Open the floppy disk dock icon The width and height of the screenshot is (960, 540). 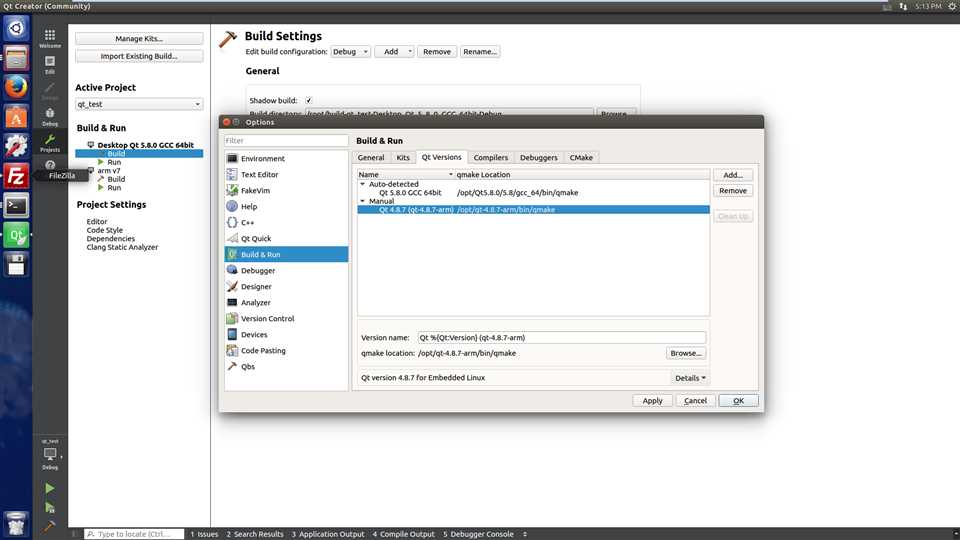16,264
